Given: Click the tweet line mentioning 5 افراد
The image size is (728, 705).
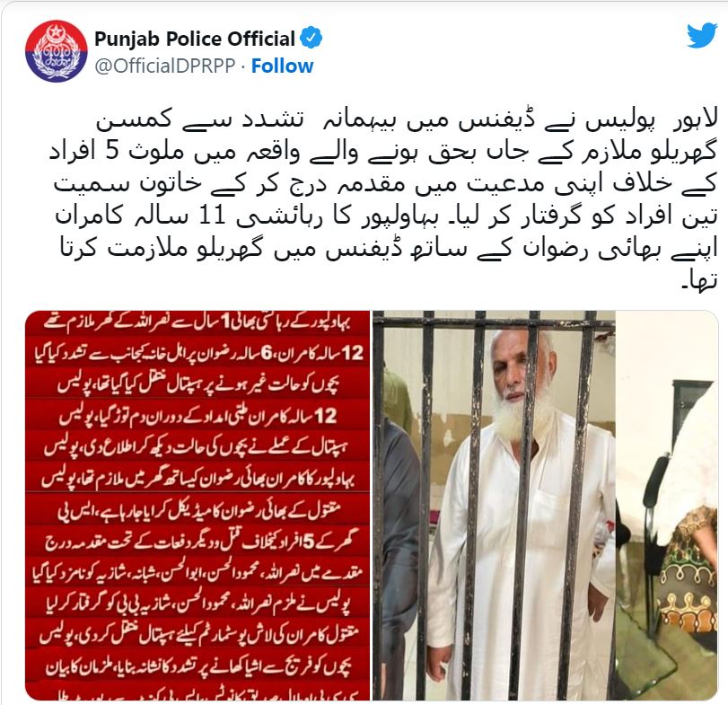Looking at the screenshot, I should click(383, 153).
